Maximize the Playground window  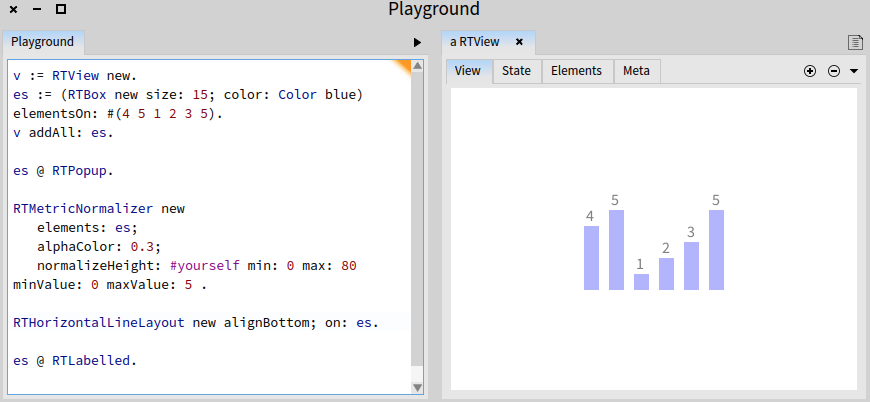[60, 9]
